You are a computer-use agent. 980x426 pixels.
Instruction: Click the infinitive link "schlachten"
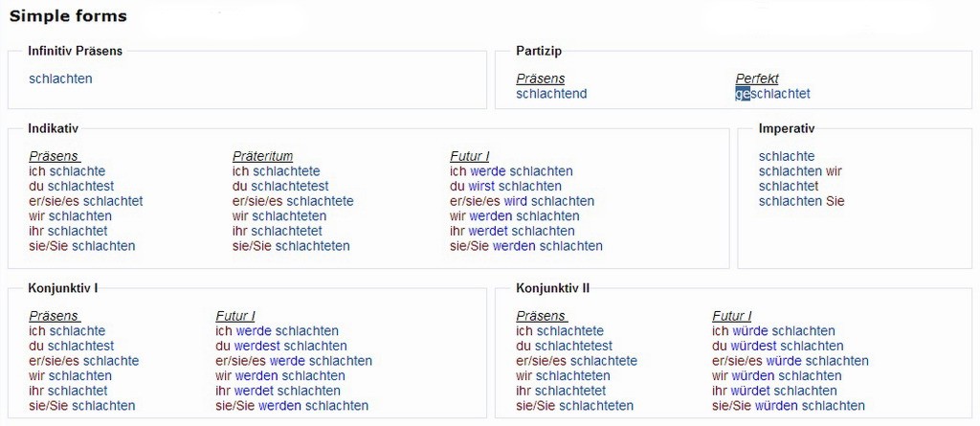pyautogui.click(x=61, y=79)
